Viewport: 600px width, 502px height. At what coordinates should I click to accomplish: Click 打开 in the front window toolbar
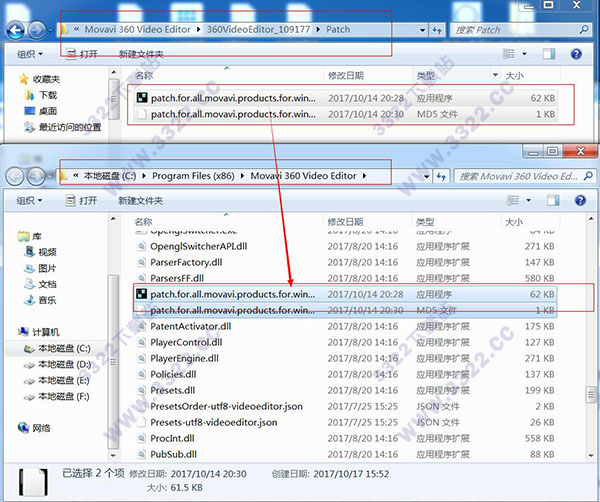tap(82, 200)
